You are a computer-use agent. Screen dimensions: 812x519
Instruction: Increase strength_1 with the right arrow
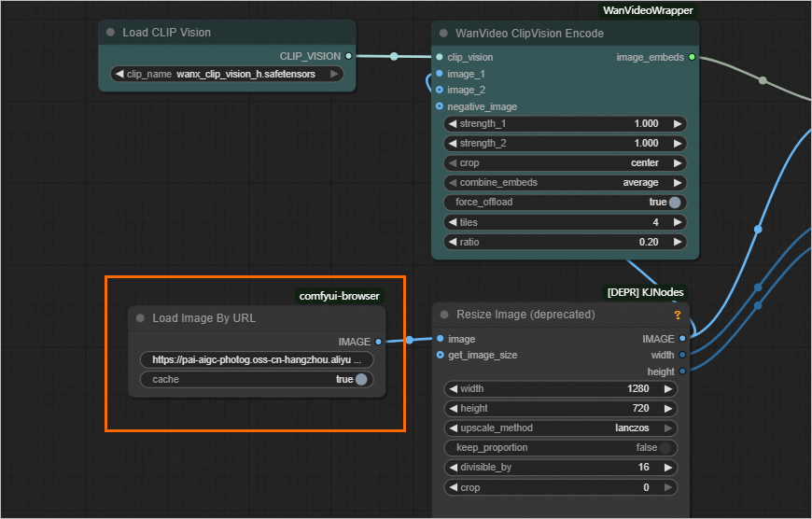[x=678, y=123]
